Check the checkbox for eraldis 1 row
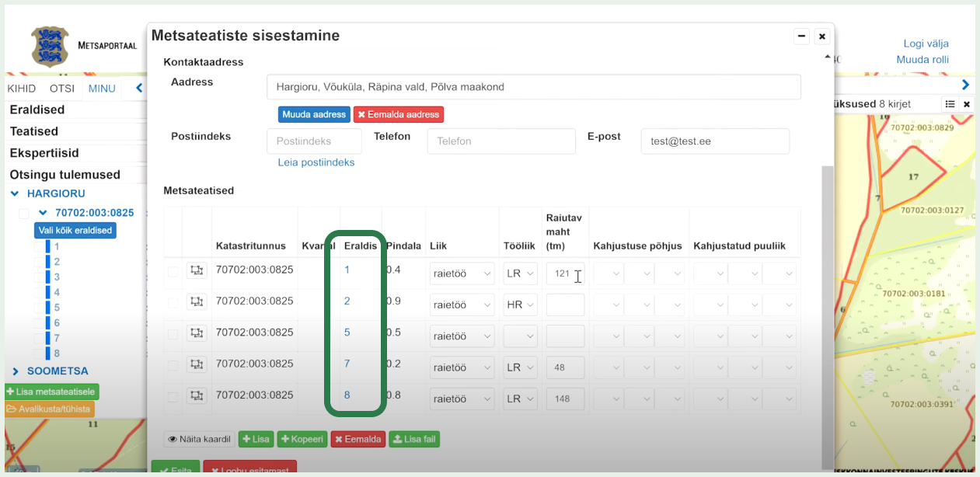980x477 pixels. [173, 273]
